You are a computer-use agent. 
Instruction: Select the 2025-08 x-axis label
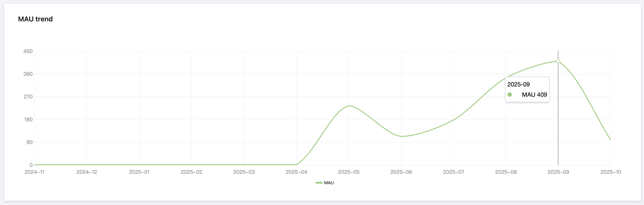506,172
